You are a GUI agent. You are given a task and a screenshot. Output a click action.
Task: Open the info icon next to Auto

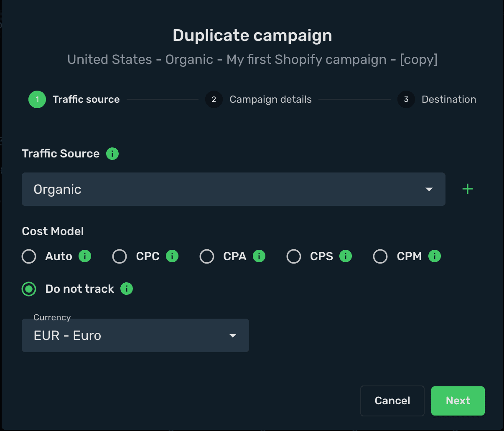pyautogui.click(x=85, y=256)
